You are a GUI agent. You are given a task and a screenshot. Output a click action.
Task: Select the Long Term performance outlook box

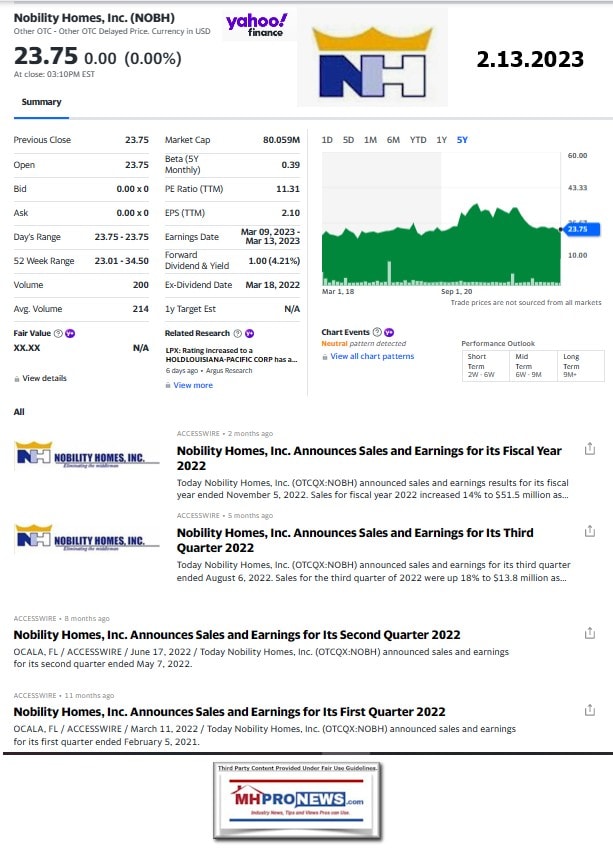[581, 365]
